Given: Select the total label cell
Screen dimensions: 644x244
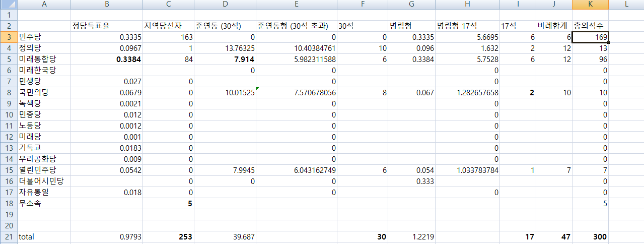Looking at the screenshot, I should click(44, 236).
